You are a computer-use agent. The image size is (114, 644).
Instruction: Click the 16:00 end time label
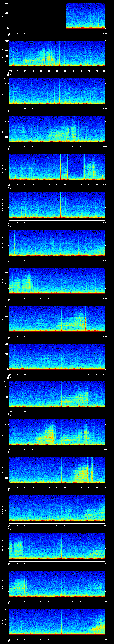[x=105, y=260]
